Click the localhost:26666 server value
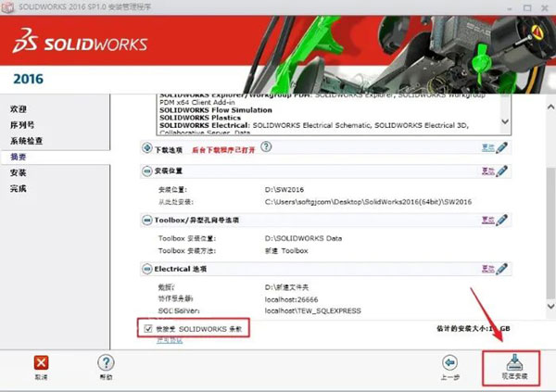The image size is (556, 392). [x=291, y=299]
